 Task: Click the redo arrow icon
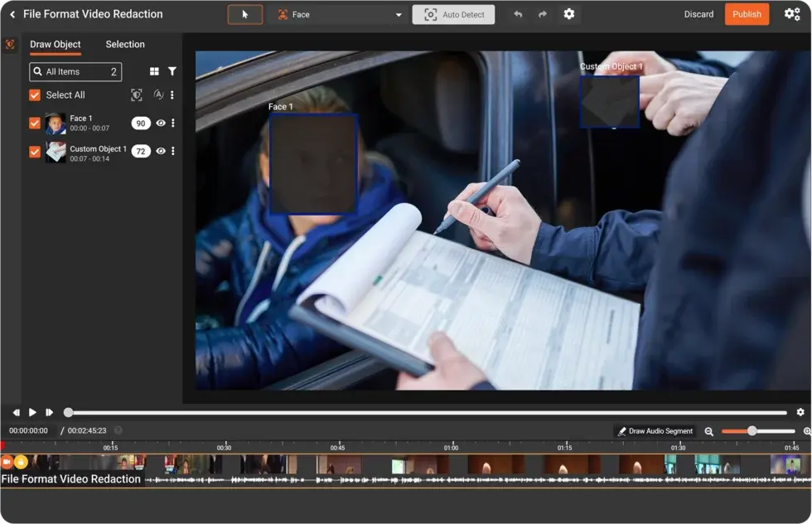pos(543,14)
